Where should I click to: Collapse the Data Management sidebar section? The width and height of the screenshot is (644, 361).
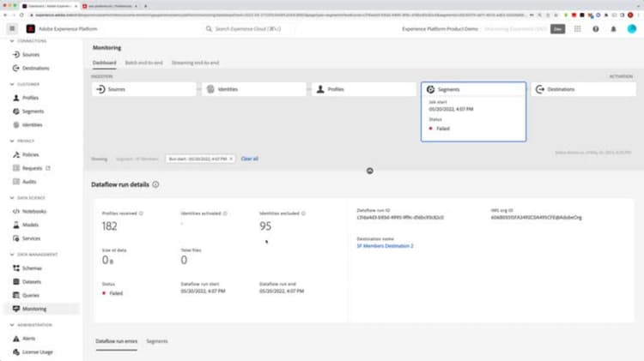coord(12,255)
